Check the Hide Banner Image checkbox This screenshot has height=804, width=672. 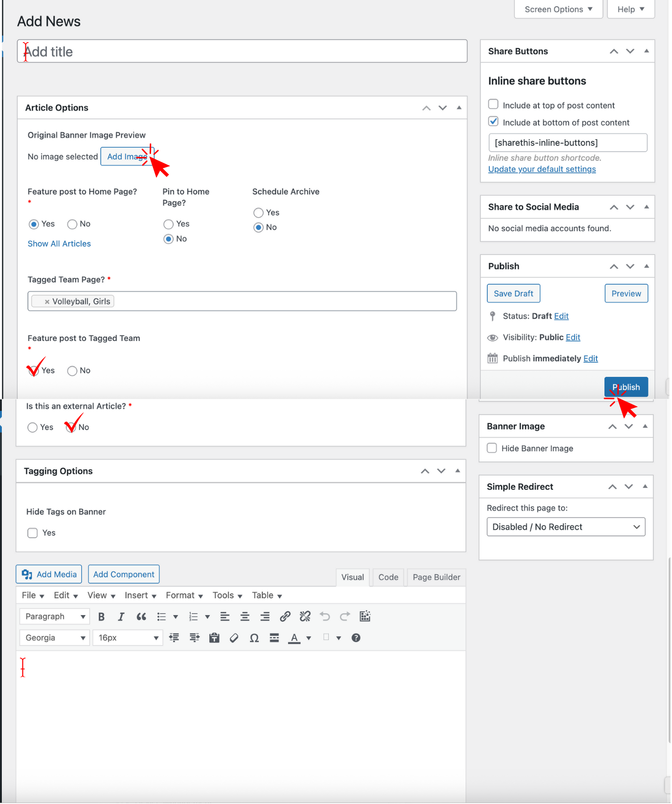(492, 448)
